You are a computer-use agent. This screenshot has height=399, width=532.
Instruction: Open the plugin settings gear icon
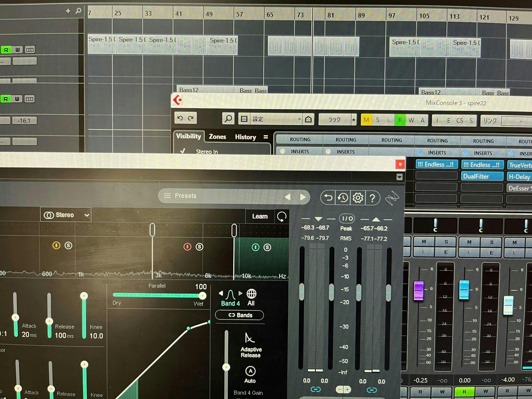tap(358, 198)
